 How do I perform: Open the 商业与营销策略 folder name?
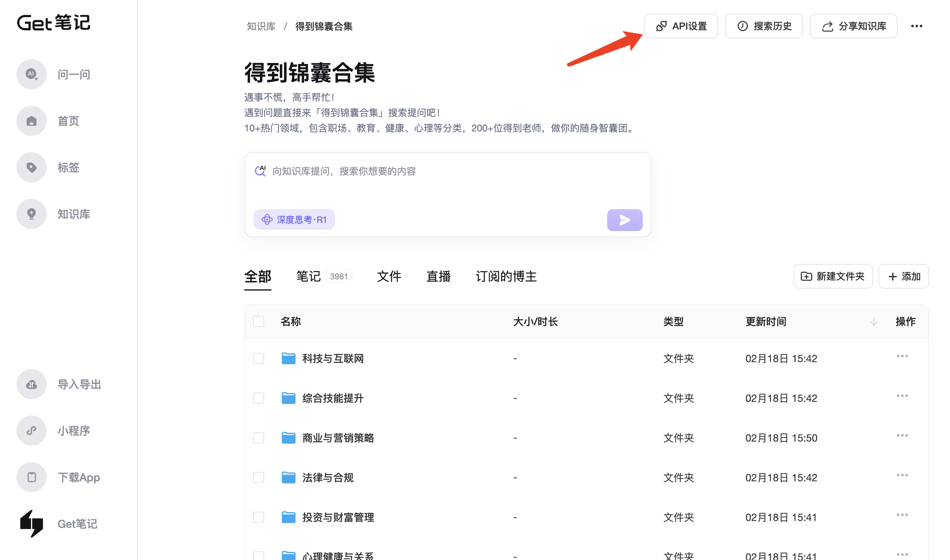click(x=338, y=438)
